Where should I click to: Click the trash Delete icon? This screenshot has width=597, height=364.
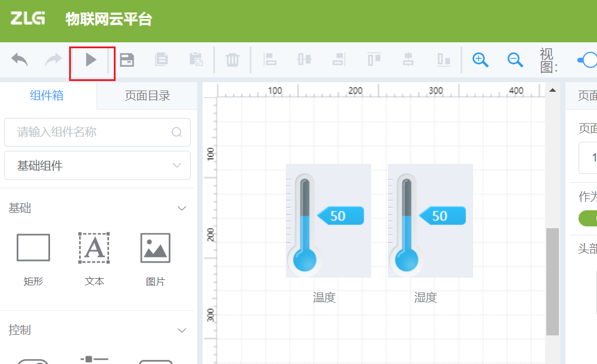click(x=232, y=60)
